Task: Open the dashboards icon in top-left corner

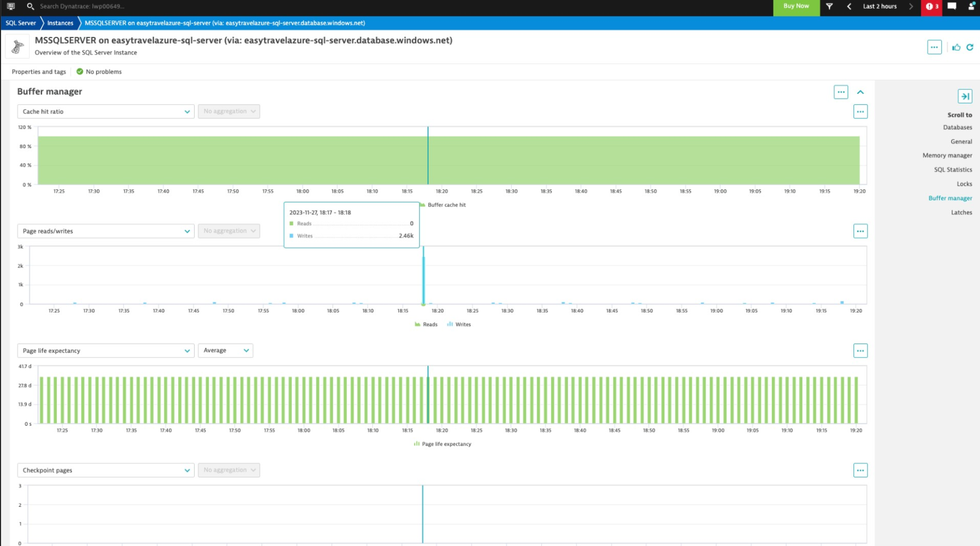Action: pos(11,7)
